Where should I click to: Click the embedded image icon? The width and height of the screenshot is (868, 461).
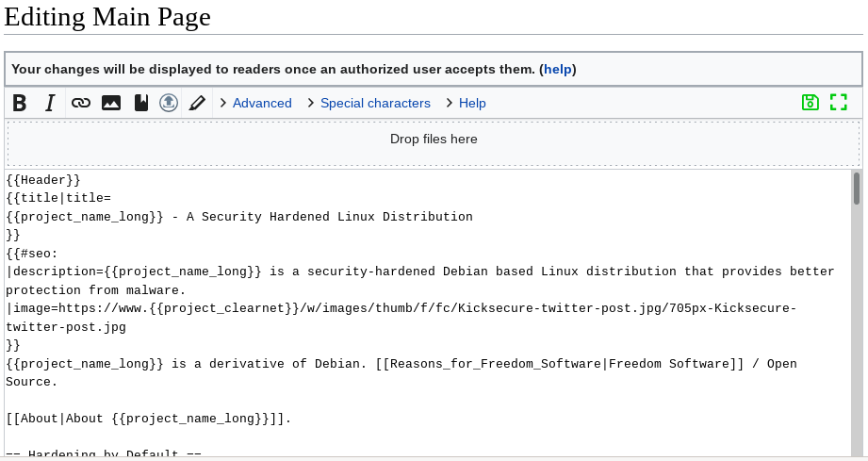coord(111,103)
